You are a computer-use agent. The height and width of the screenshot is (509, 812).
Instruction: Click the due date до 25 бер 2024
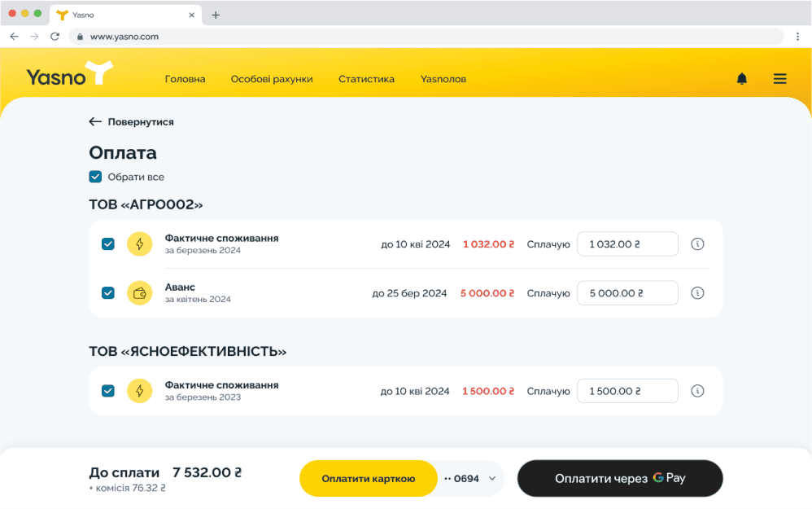(409, 293)
